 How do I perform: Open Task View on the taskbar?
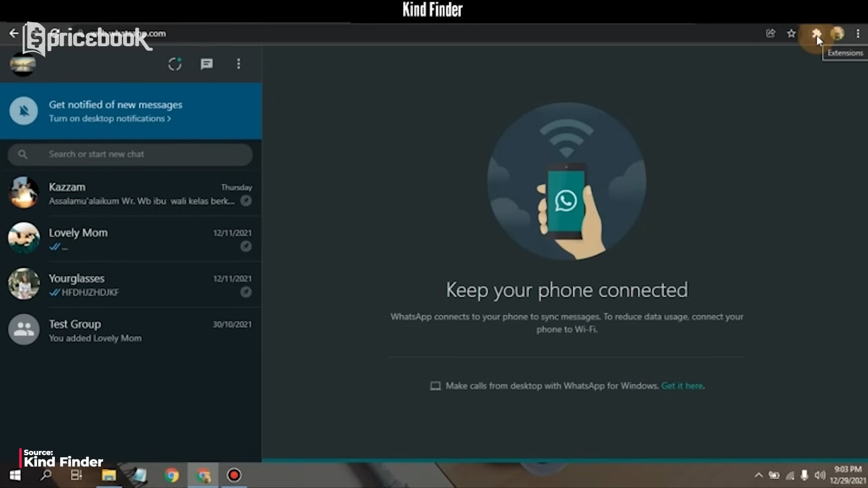76,475
